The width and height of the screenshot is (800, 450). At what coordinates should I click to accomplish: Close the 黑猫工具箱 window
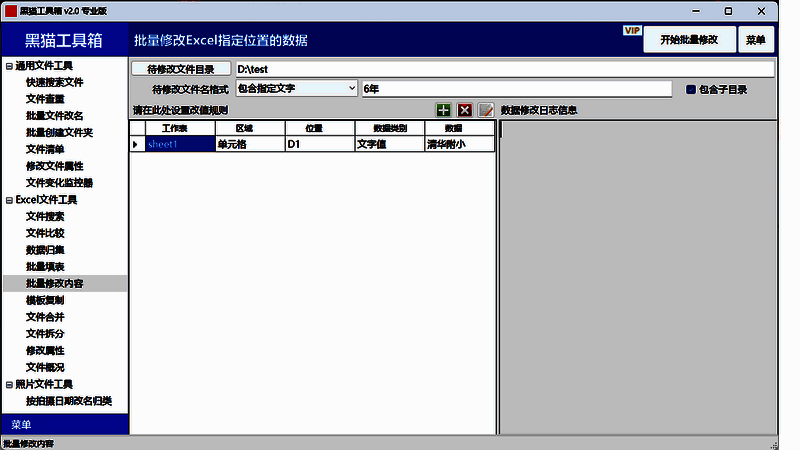point(761,11)
